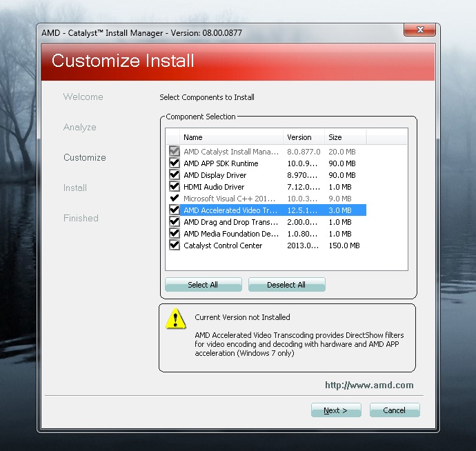Image resolution: width=476 pixels, height=451 pixels.
Task: Click the 12.5.1 version in highlighted row
Action: [302, 210]
